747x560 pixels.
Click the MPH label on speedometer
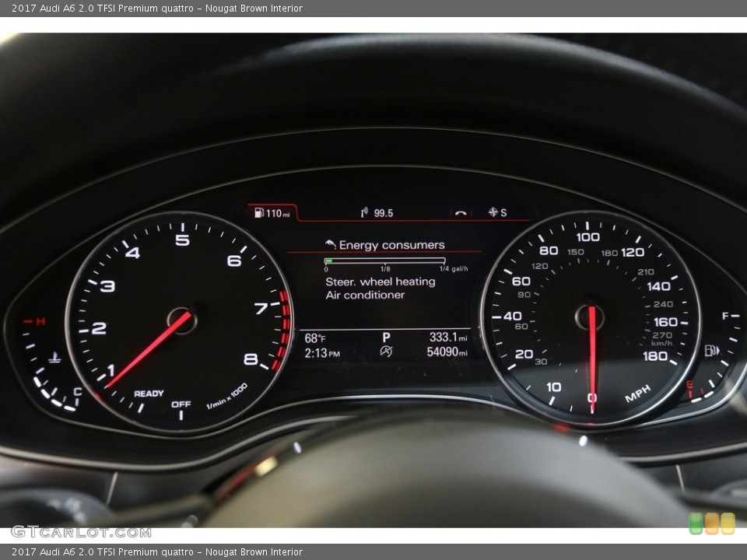[637, 394]
